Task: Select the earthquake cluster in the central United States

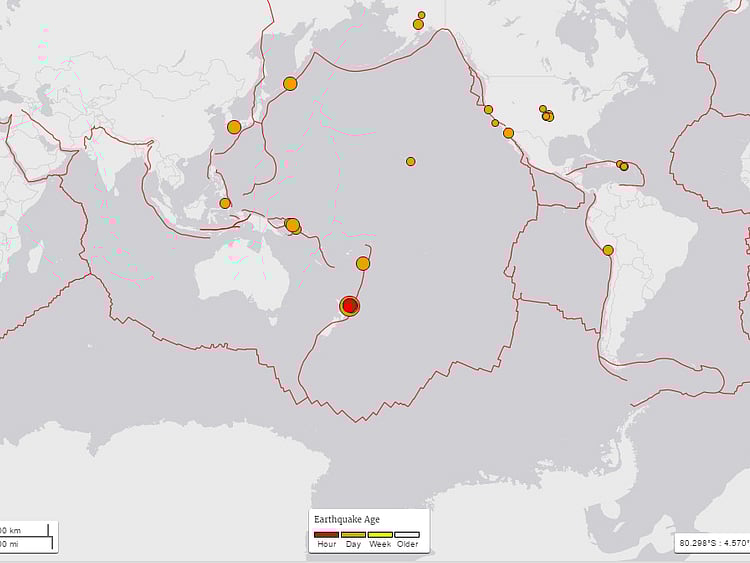Action: [x=547, y=115]
